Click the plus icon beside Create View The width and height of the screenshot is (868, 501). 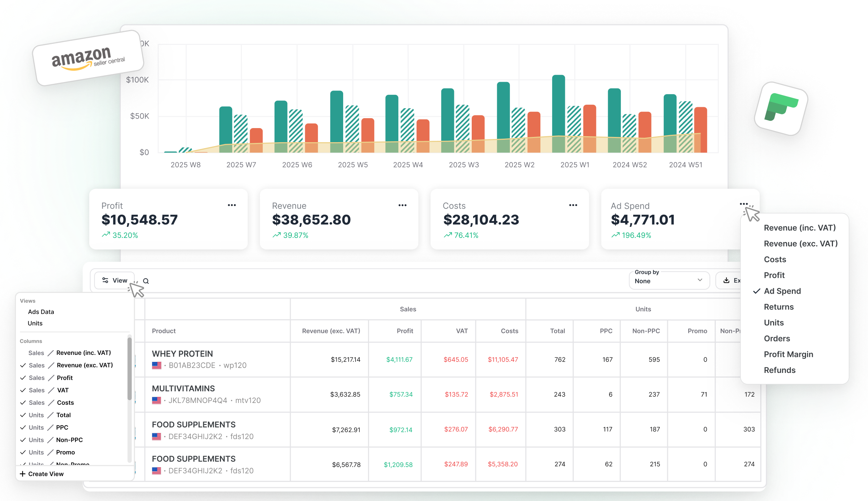coord(23,474)
